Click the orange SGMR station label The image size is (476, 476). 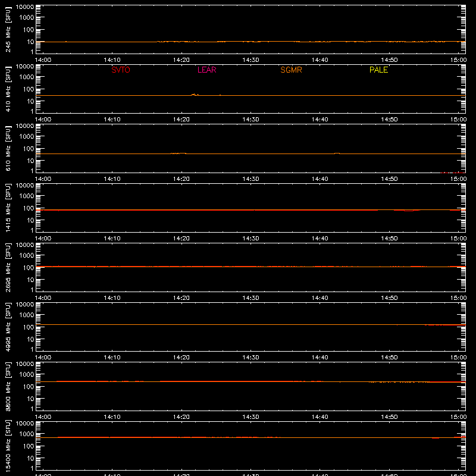291,70
